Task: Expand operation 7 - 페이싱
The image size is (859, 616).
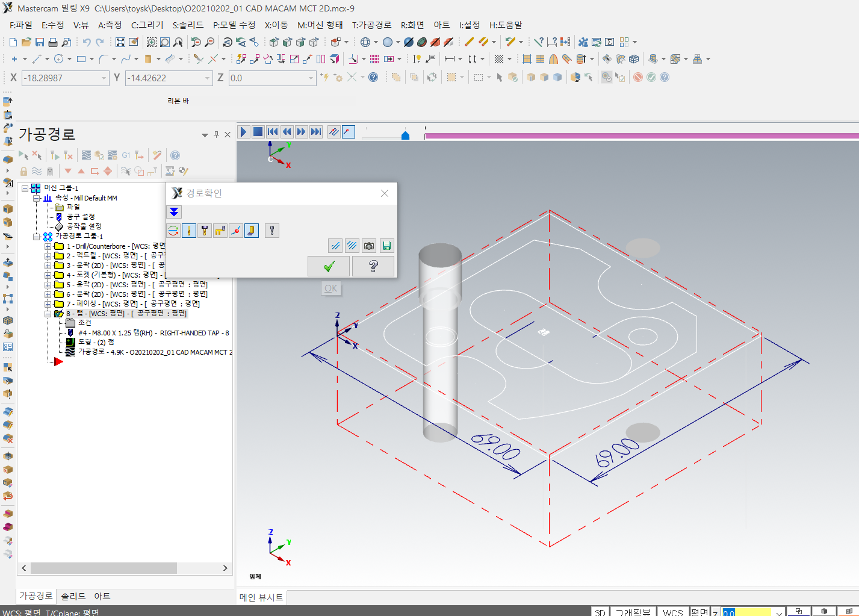Action: [48, 304]
